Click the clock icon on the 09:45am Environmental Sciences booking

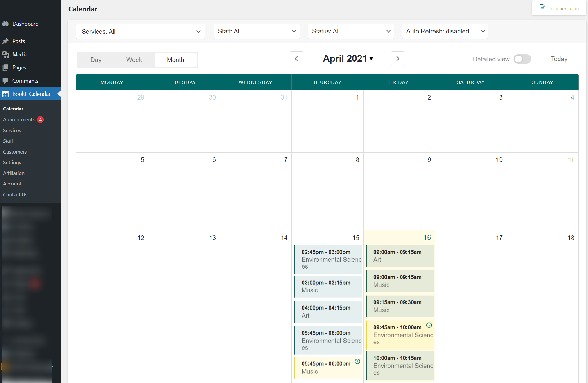(429, 326)
